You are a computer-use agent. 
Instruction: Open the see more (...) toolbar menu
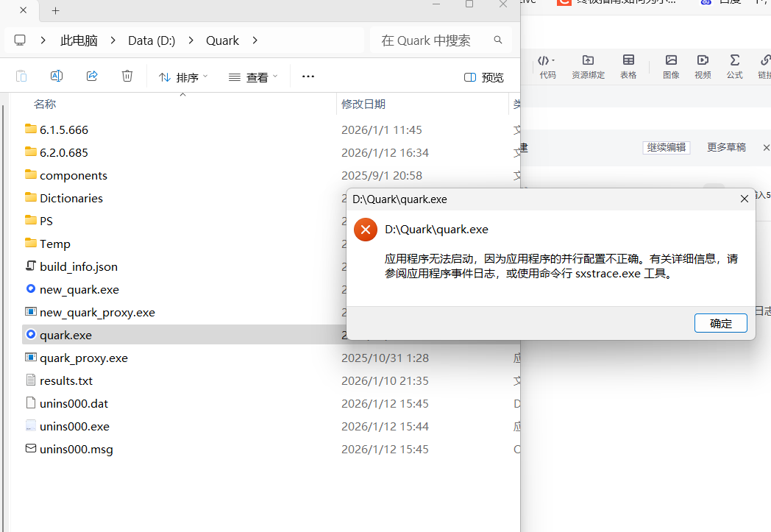(x=308, y=77)
